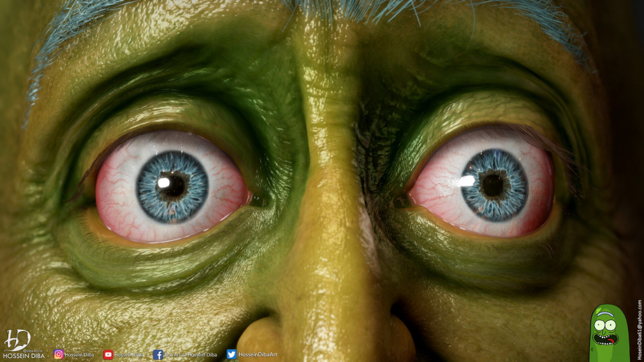
Task: Open the 'Hossein Diba' YouTube channel text
Action: click(x=129, y=354)
